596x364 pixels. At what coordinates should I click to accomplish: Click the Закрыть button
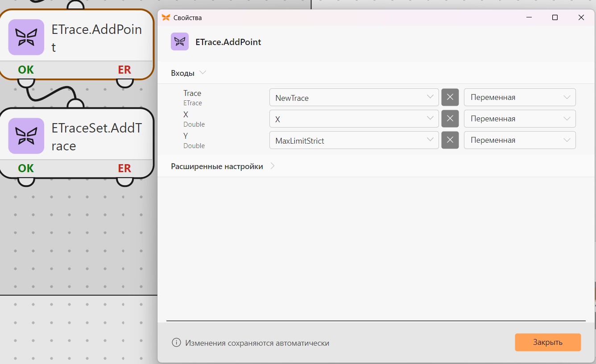click(x=548, y=342)
